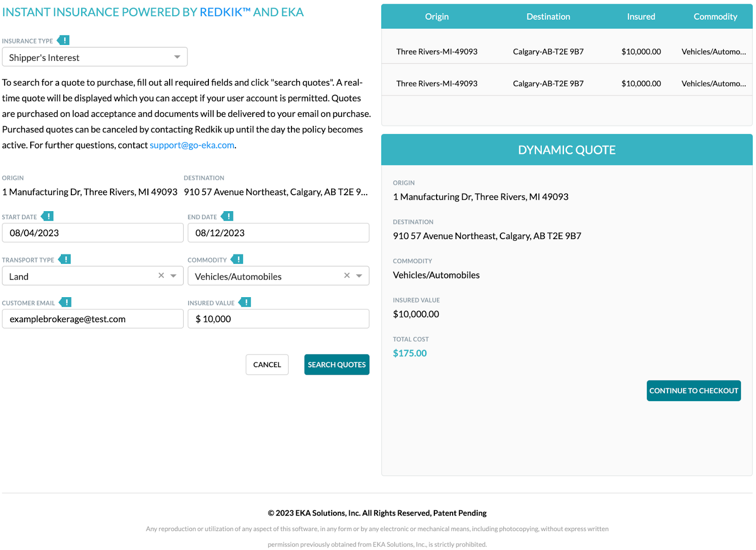Click the Search Quotes button
This screenshot has height=550, width=756.
point(336,364)
